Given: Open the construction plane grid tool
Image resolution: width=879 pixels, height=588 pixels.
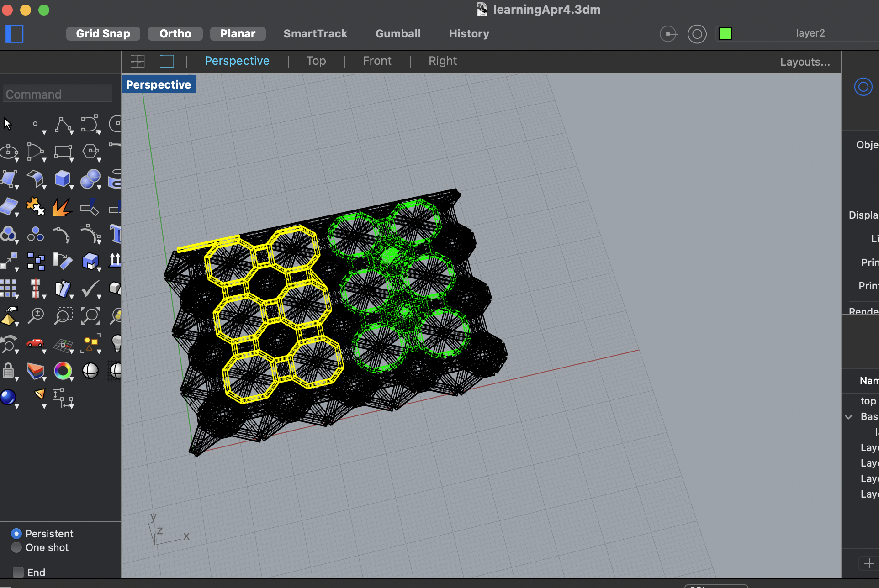Looking at the screenshot, I should [x=63, y=345].
